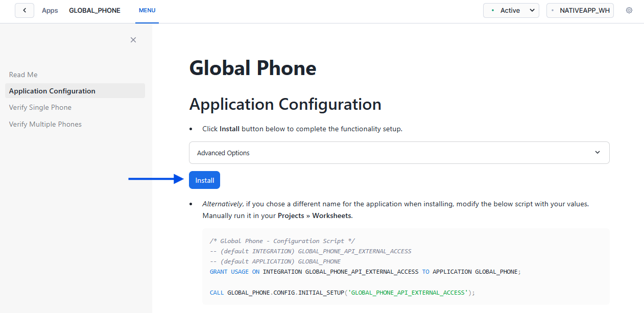Screen dimensions: 644x313
Task: Close the sidebar menu with X
Action: coord(133,40)
